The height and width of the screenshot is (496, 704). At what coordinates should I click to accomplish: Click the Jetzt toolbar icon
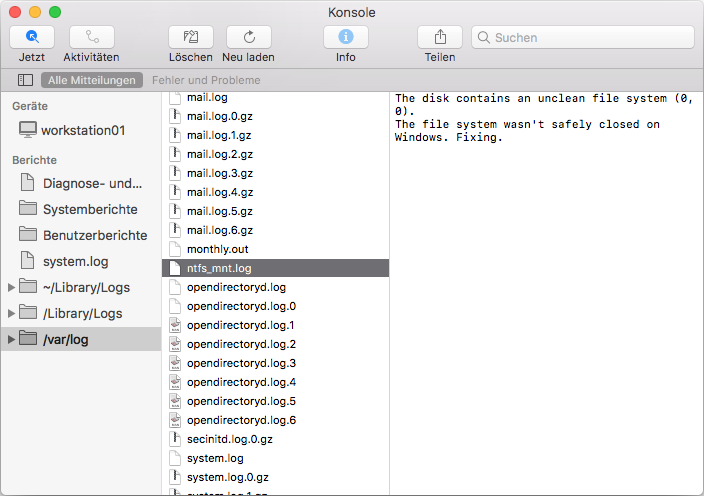tap(32, 37)
